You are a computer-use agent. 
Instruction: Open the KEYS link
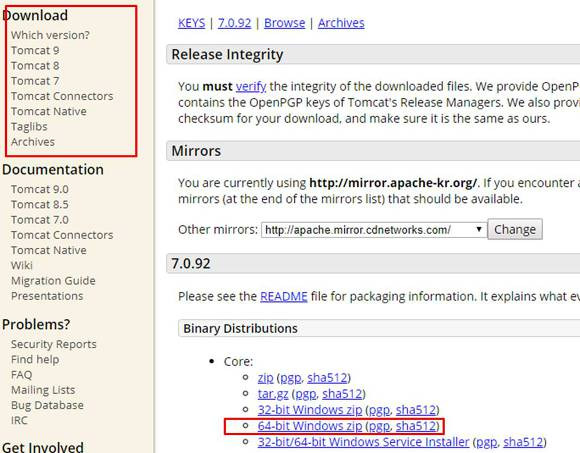191,23
